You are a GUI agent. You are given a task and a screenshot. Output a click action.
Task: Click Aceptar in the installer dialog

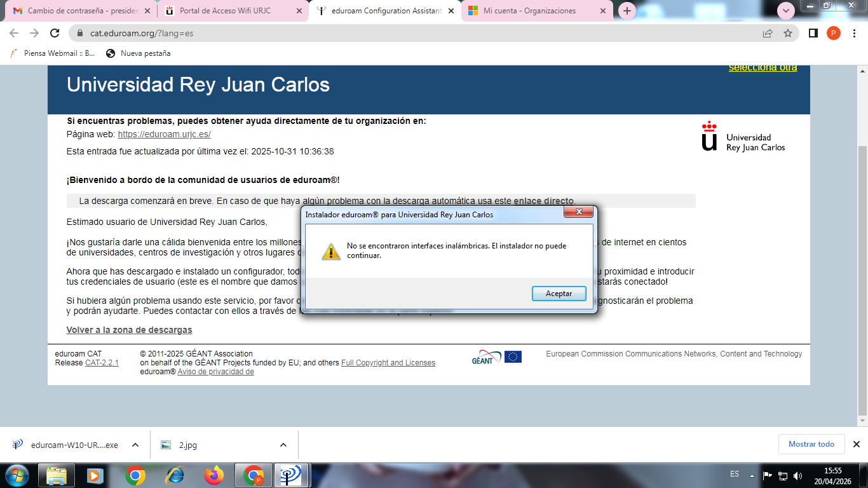(x=559, y=294)
